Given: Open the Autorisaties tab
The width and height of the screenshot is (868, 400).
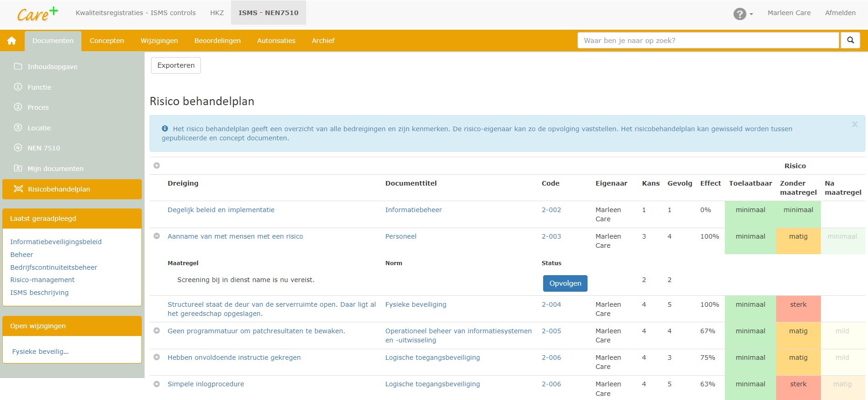Looking at the screenshot, I should point(276,41).
